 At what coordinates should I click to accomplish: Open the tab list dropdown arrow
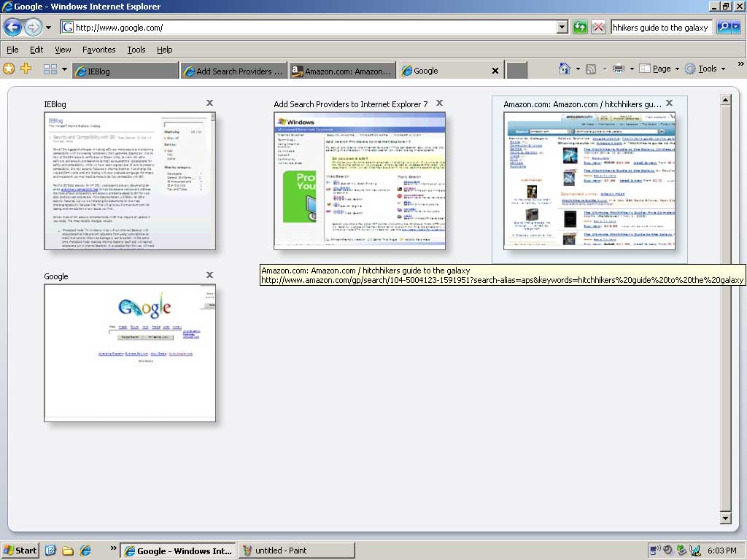click(x=64, y=69)
